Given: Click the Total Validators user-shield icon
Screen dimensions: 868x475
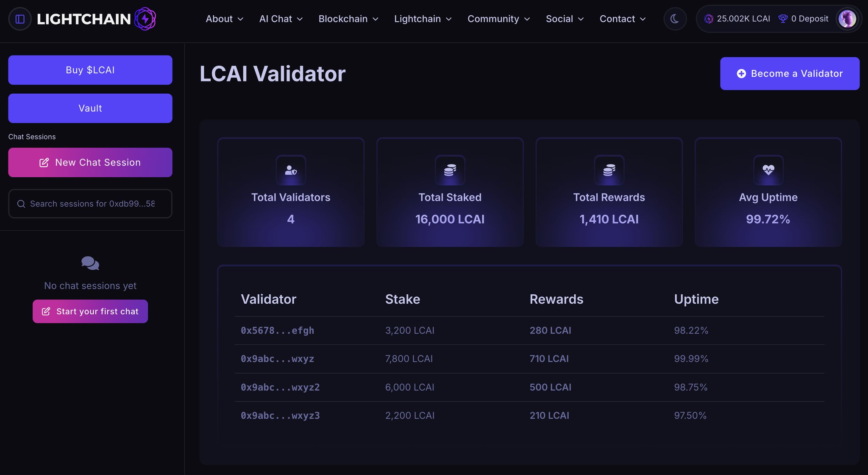Looking at the screenshot, I should 291,170.
